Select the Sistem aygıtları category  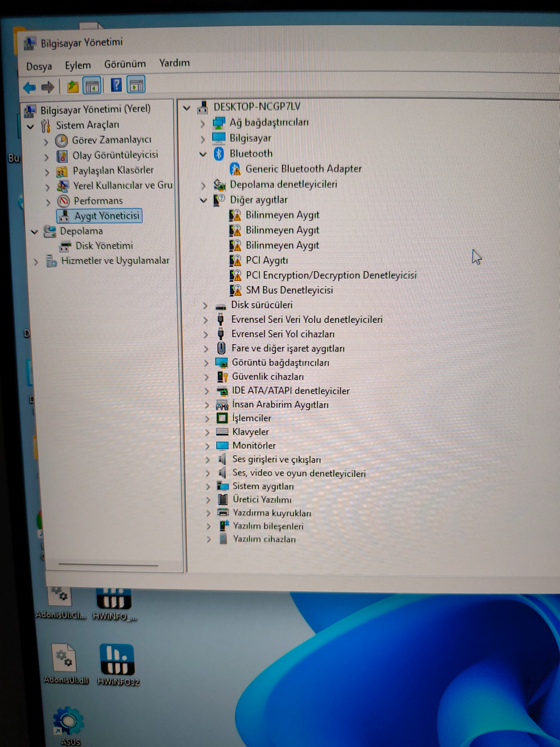pyautogui.click(x=263, y=486)
